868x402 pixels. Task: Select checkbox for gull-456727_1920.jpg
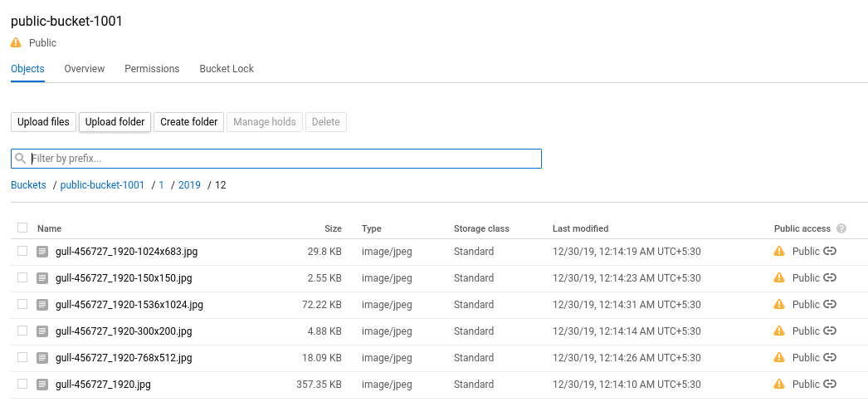pos(22,384)
